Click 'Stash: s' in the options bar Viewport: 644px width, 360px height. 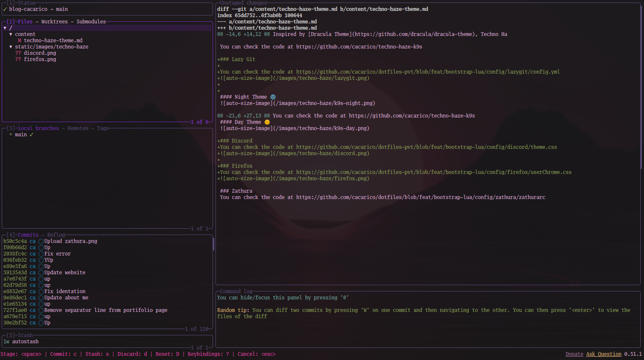(97, 354)
